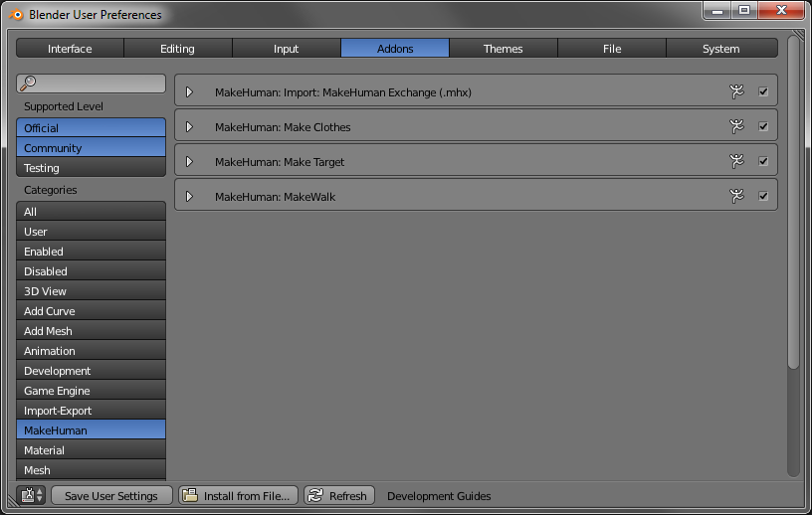Select the Mesh category
This screenshot has width=812, height=515.
pos(92,470)
